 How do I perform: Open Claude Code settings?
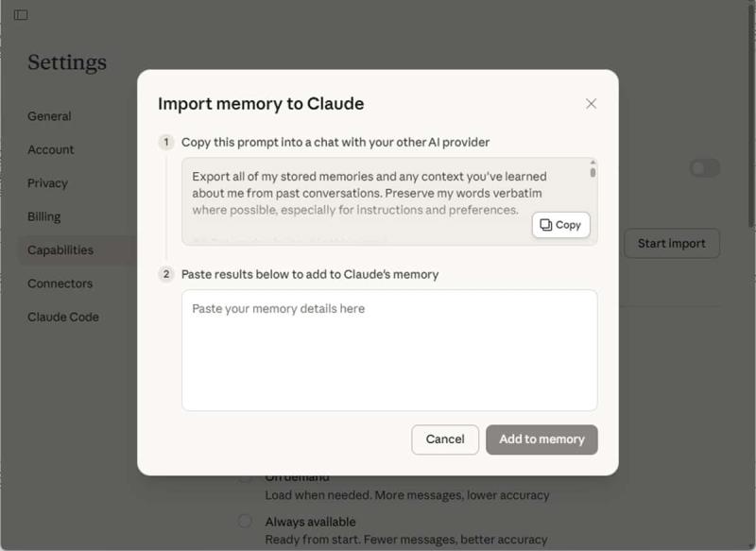[62, 318]
